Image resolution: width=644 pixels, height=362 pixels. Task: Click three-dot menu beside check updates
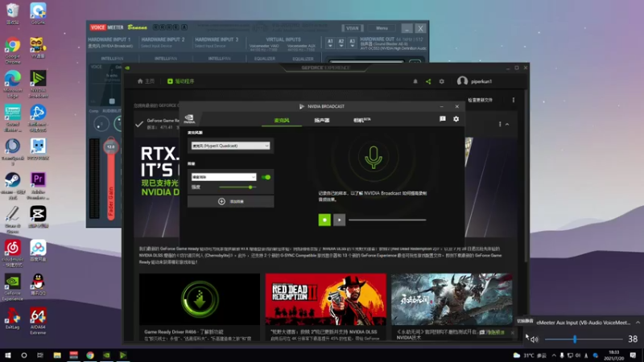tap(514, 100)
